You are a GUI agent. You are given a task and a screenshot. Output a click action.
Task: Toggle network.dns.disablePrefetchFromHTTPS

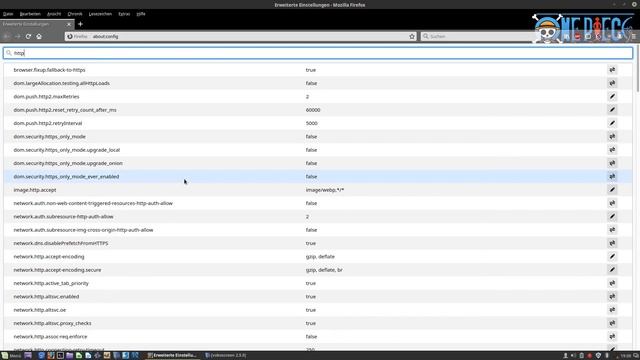pyautogui.click(x=612, y=243)
